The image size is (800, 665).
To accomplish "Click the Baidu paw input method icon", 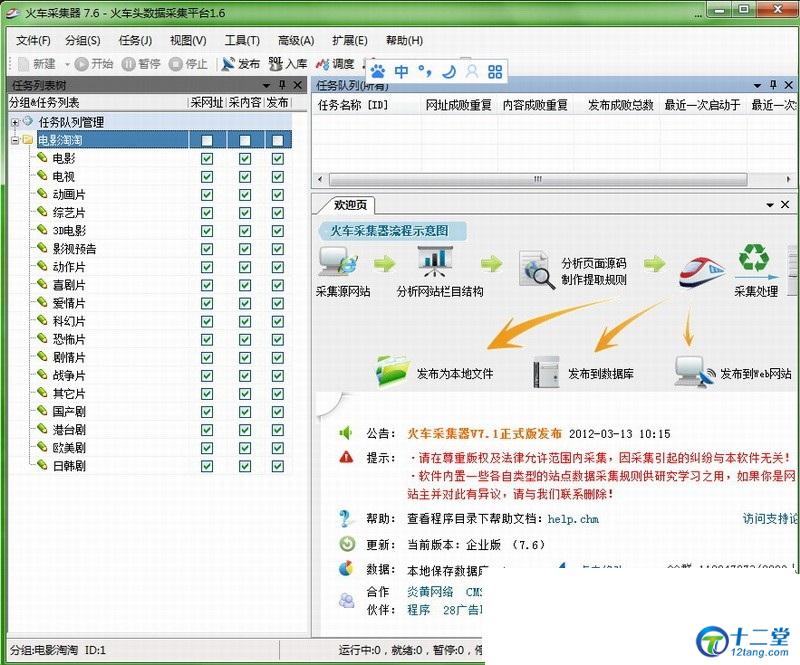I will click(x=378, y=71).
